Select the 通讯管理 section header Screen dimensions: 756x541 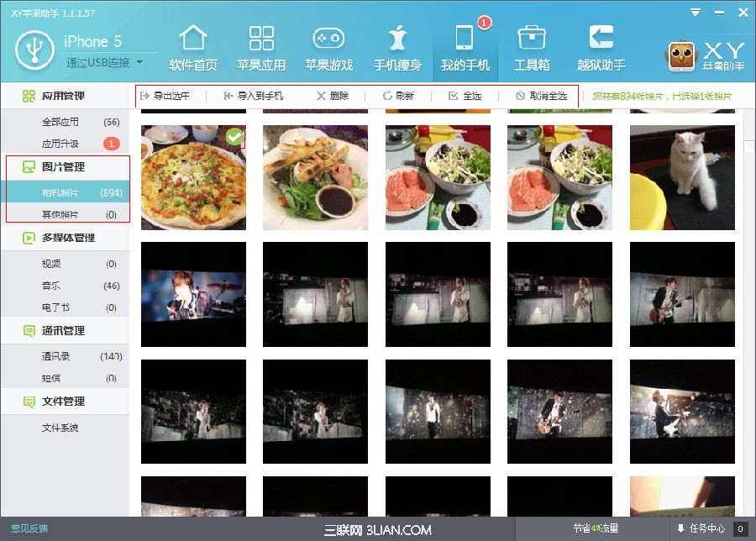click(x=65, y=331)
